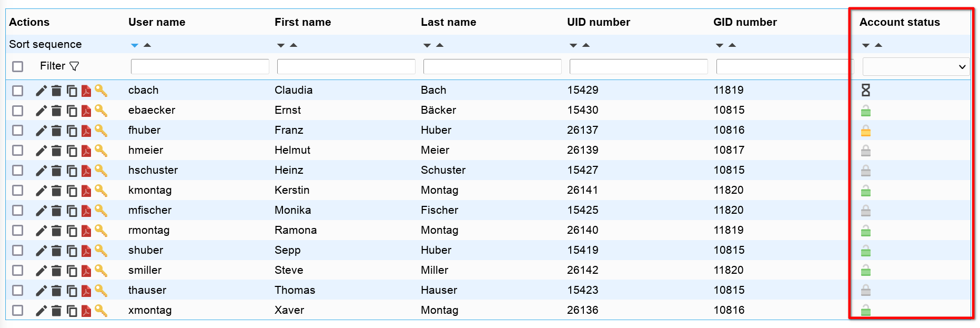Select the checkbox for user mfischer

click(18, 210)
